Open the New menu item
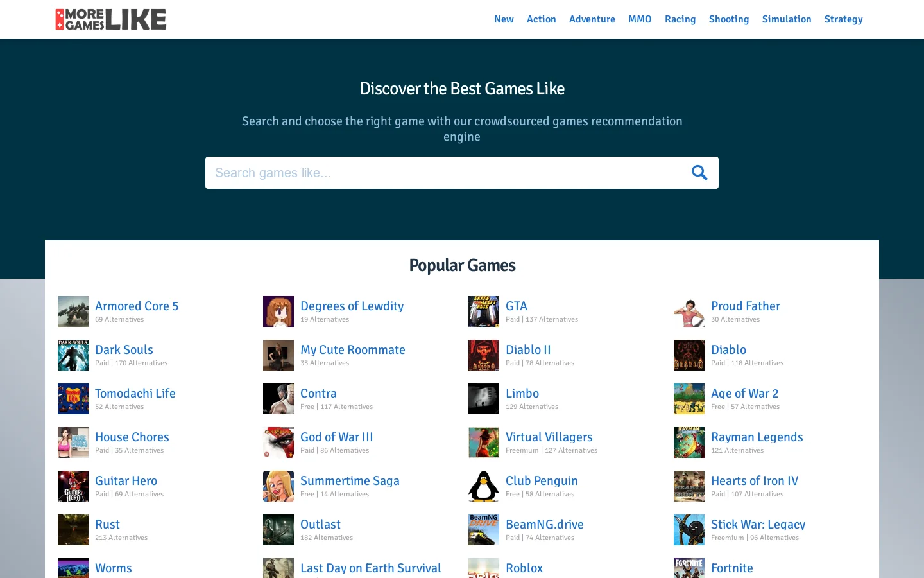The width and height of the screenshot is (924, 578). pos(504,19)
